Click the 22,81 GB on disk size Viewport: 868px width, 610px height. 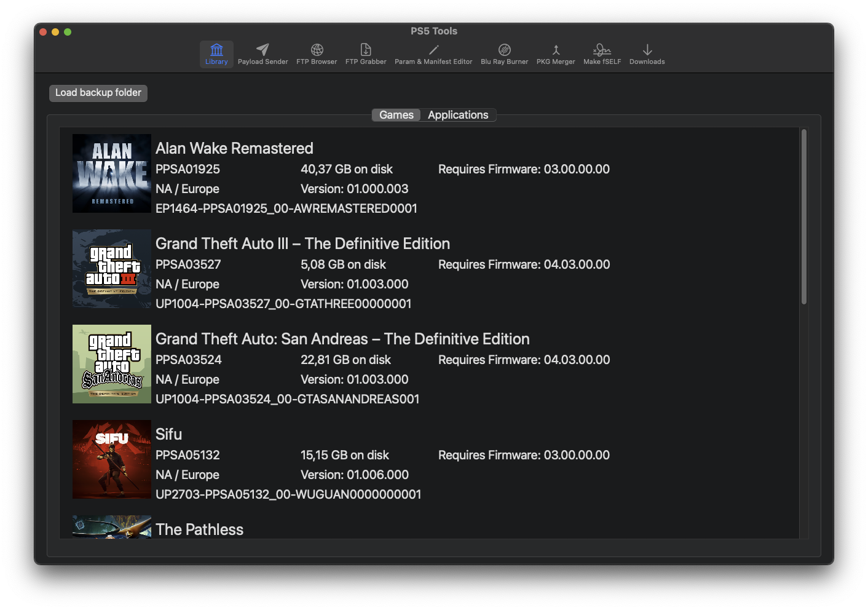point(345,360)
